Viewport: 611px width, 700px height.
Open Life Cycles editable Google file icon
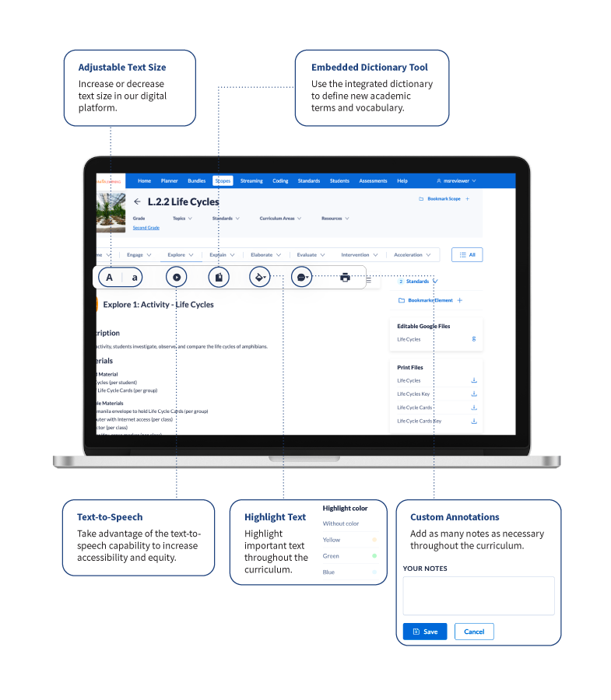tap(474, 339)
